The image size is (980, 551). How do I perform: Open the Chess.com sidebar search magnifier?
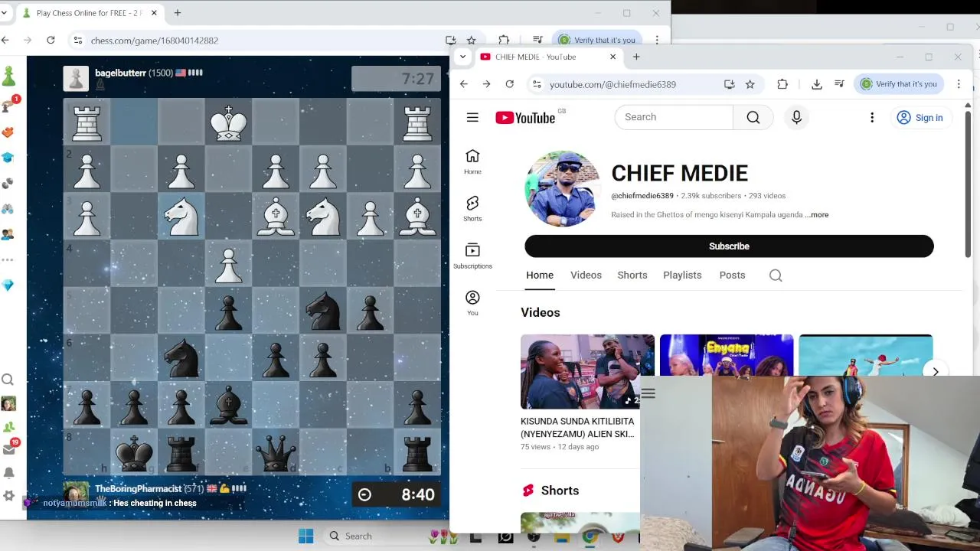8,380
